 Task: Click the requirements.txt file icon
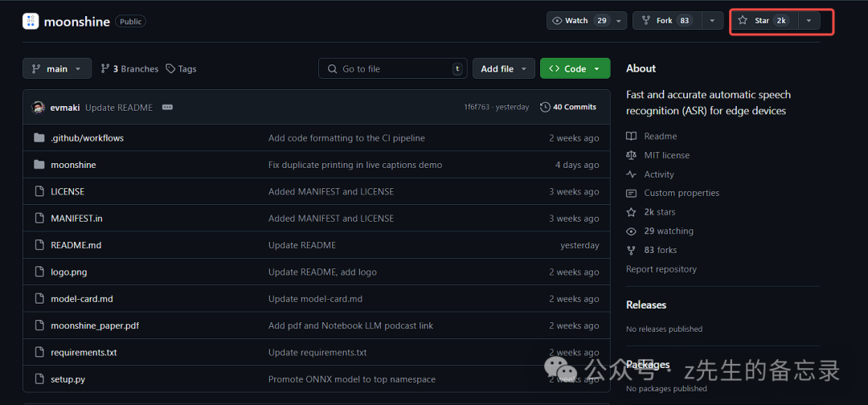click(39, 353)
